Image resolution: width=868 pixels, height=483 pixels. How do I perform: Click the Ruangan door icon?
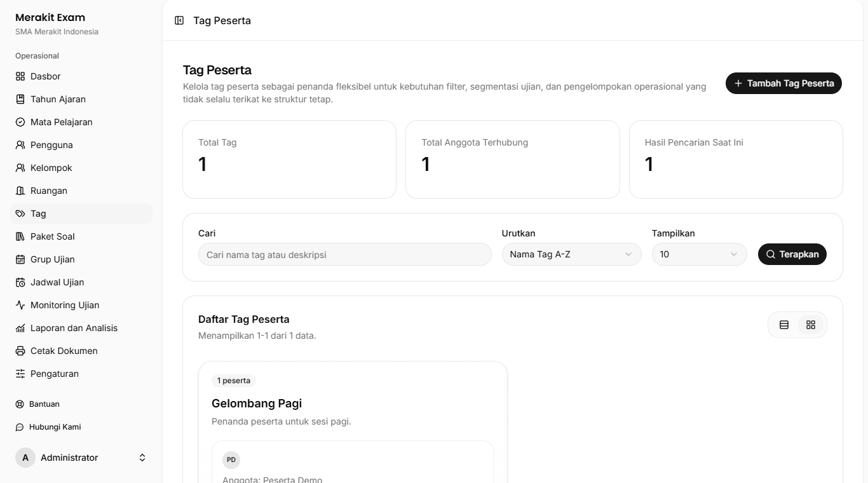(x=20, y=191)
